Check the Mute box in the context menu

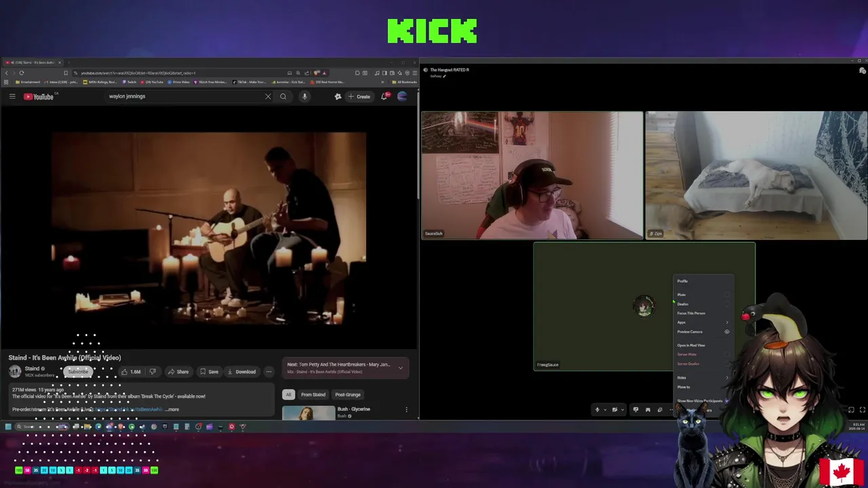[x=726, y=295]
